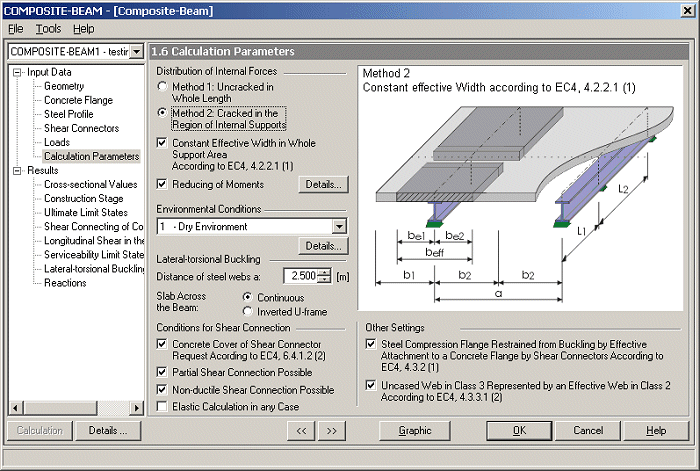Go to previous page with << button

[301, 431]
